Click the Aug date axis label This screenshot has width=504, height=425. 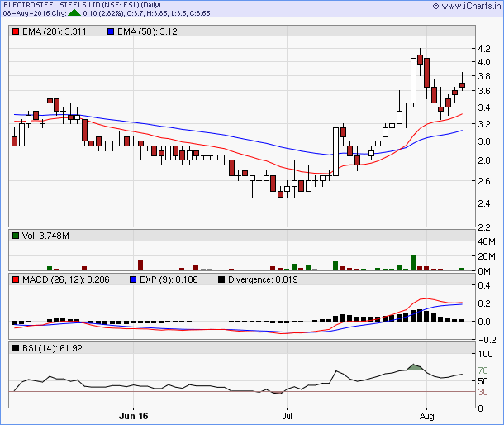coord(426,416)
